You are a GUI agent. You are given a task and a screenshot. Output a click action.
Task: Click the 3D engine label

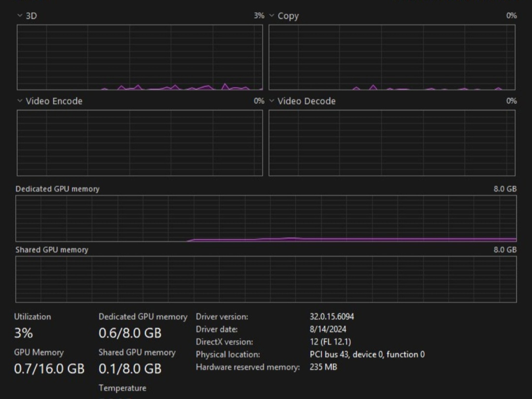point(31,16)
